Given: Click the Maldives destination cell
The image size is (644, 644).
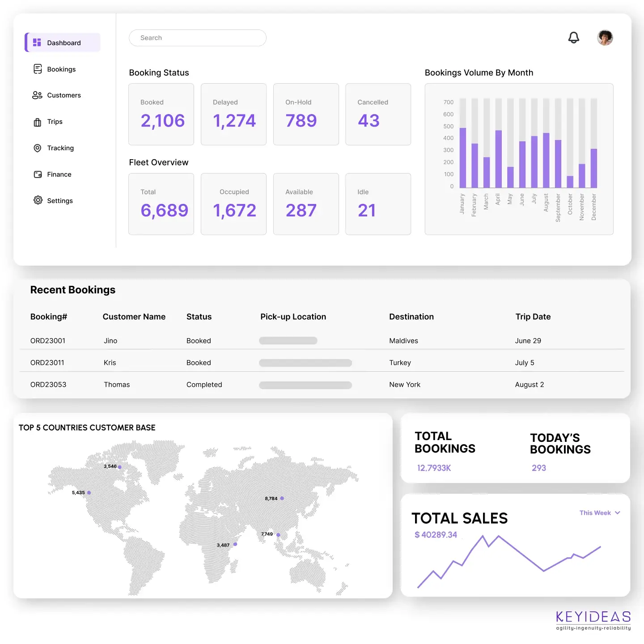Looking at the screenshot, I should coord(404,341).
